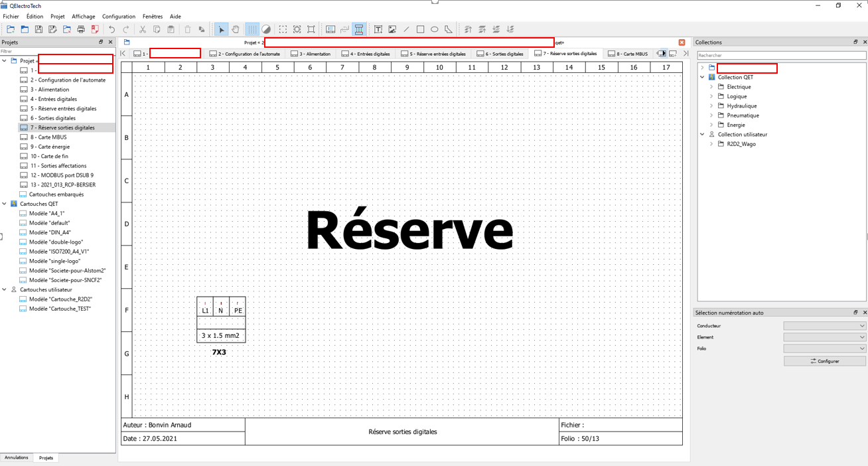Open the Affichage menu
This screenshot has height=466, width=868.
[83, 17]
